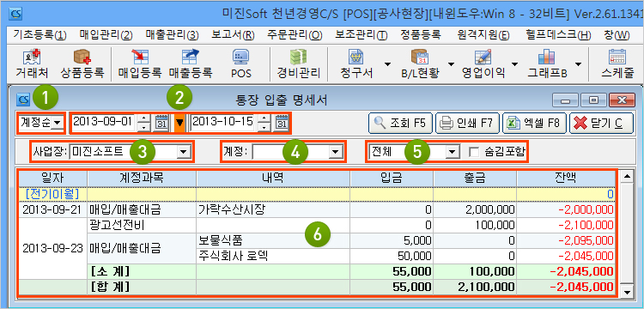Open the 스케줄 toolbar icon

(x=617, y=64)
